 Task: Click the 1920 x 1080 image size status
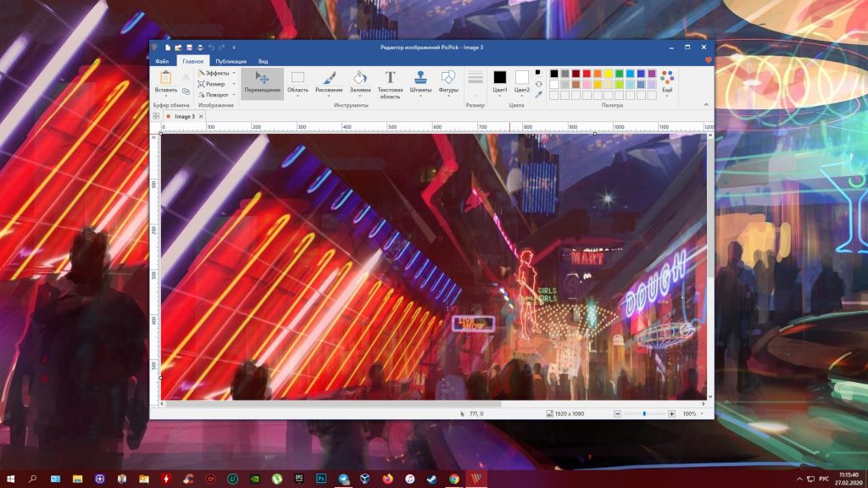point(565,413)
